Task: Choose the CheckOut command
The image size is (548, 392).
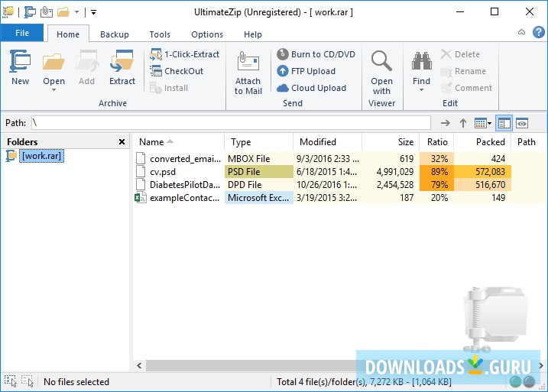Action: (177, 71)
